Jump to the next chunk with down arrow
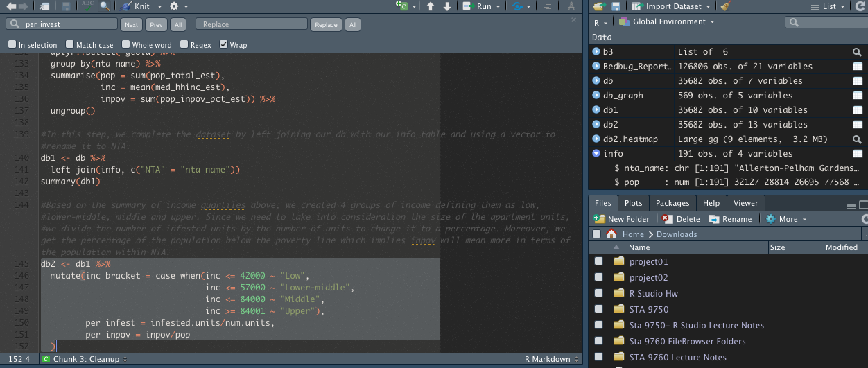This screenshot has width=868, height=368. (447, 6)
